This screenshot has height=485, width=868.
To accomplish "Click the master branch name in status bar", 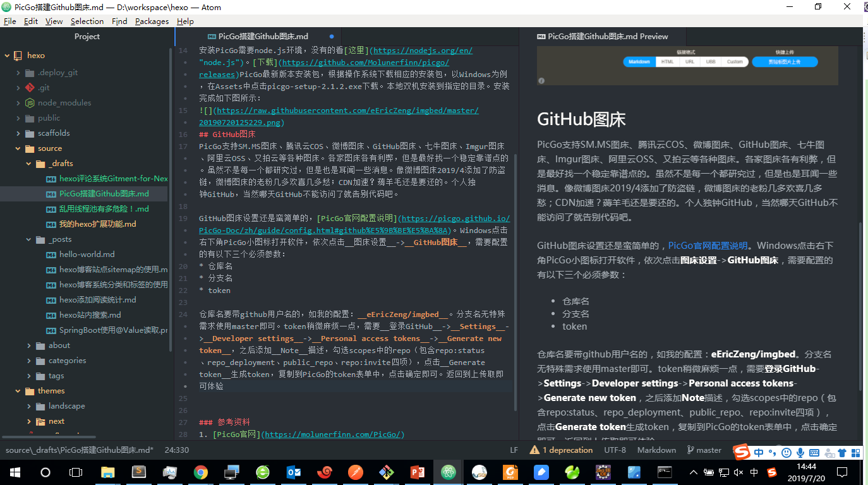I will 709,450.
